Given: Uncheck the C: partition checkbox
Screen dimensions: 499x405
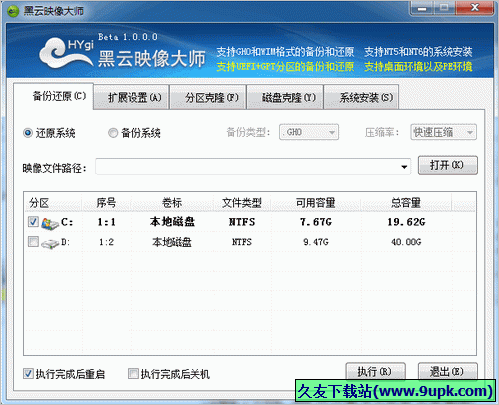Looking at the screenshot, I should click(33, 222).
